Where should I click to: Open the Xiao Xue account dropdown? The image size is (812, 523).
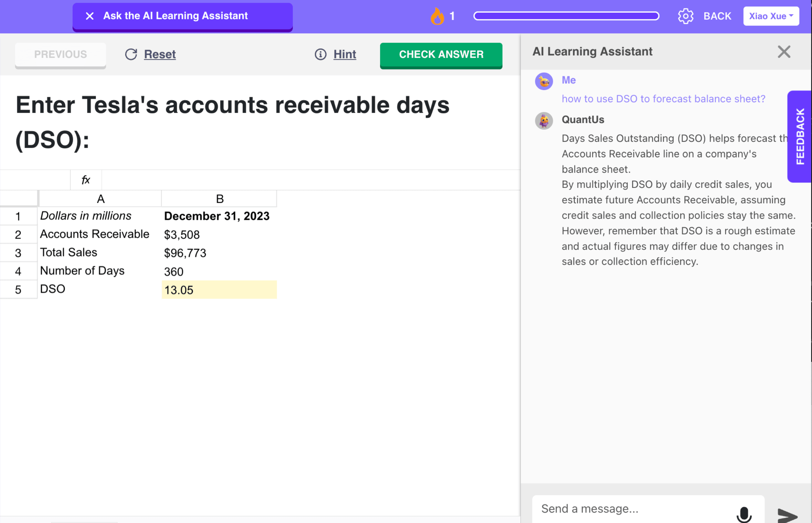pyautogui.click(x=771, y=16)
